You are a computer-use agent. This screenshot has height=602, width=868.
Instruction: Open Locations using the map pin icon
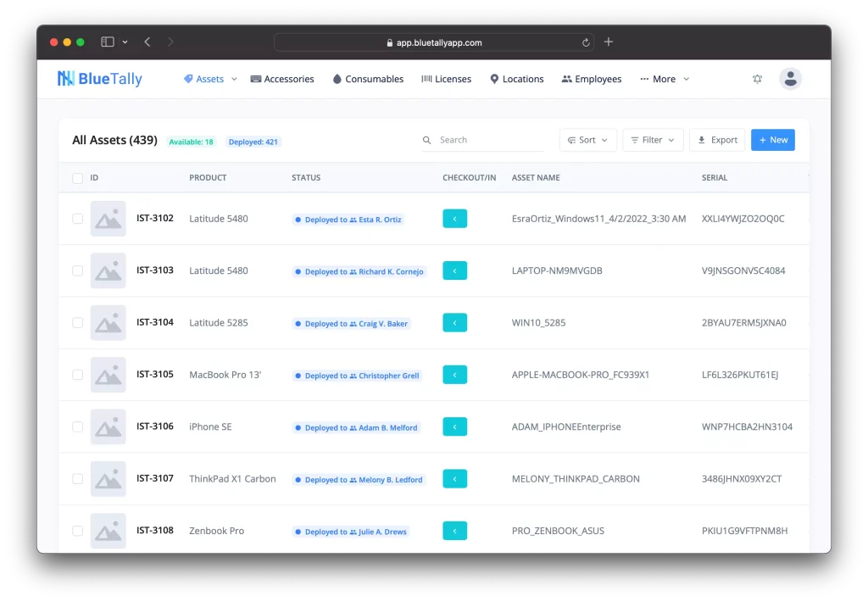494,78
